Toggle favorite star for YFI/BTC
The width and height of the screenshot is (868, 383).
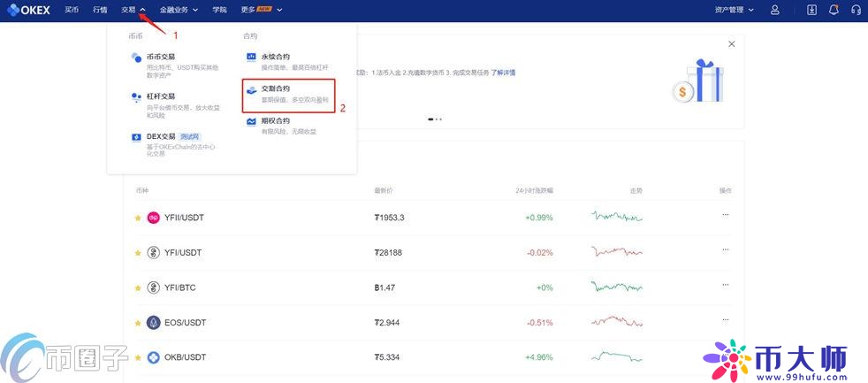(x=138, y=287)
